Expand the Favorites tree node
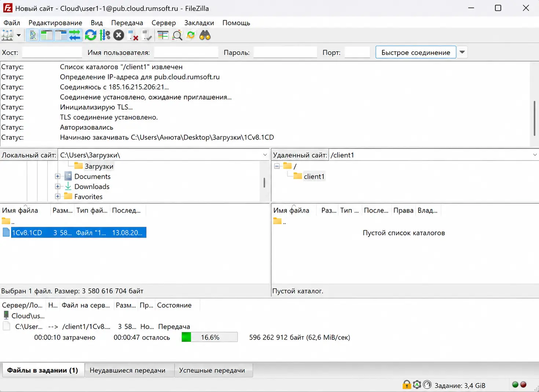The width and height of the screenshot is (539, 392). click(58, 196)
